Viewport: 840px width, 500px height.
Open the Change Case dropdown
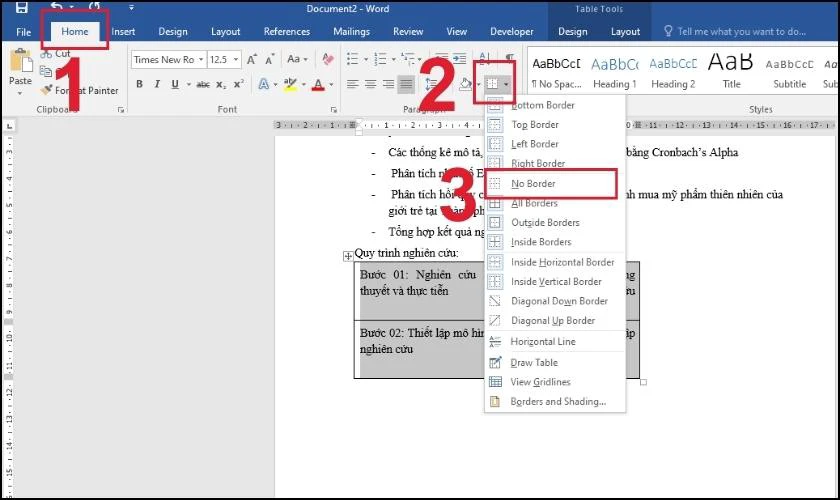click(x=297, y=59)
